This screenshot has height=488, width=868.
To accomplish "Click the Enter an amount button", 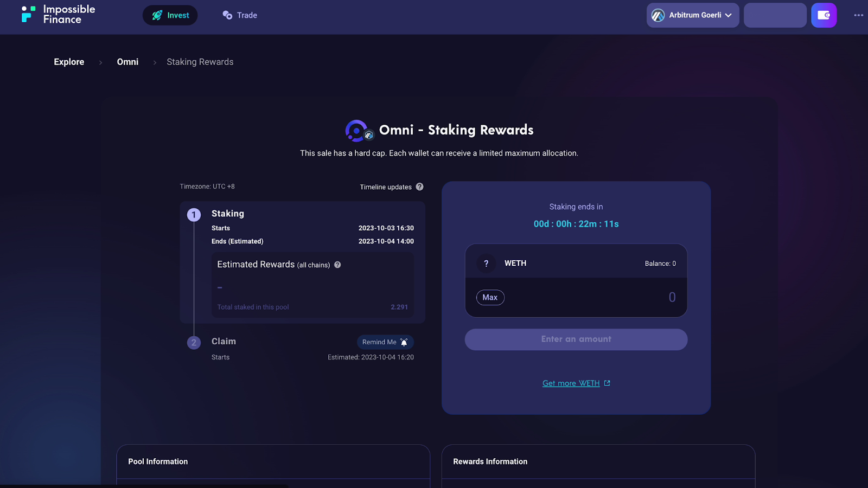I will click(x=576, y=339).
